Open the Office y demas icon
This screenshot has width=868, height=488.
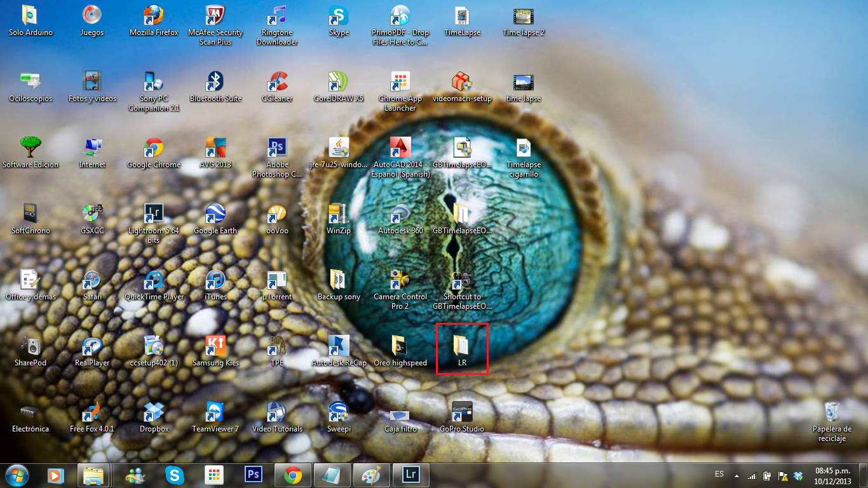click(x=31, y=285)
